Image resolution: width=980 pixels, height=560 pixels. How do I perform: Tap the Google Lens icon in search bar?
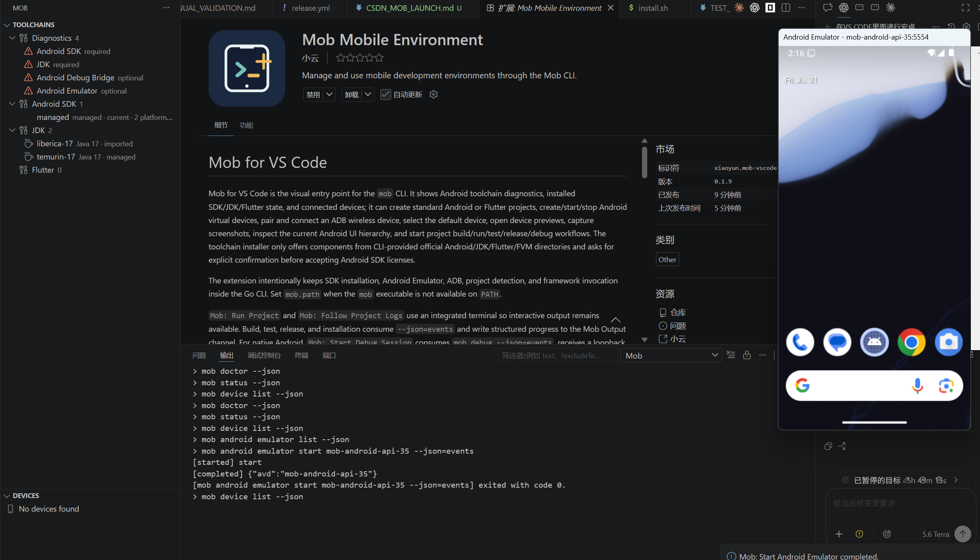946,386
